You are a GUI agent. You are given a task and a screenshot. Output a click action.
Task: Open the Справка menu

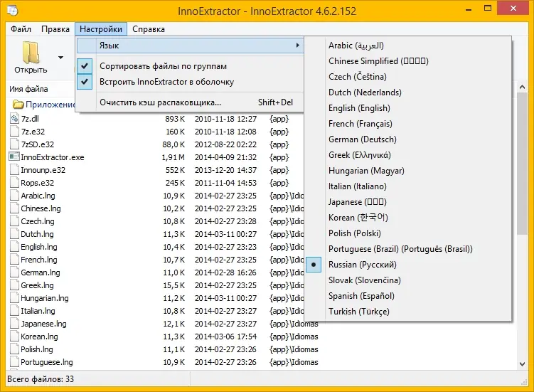coord(149,29)
